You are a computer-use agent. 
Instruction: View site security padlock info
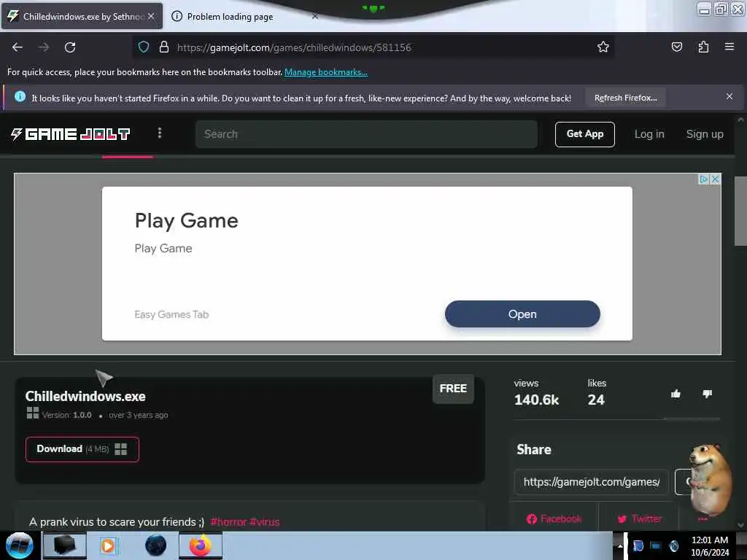[x=164, y=47]
